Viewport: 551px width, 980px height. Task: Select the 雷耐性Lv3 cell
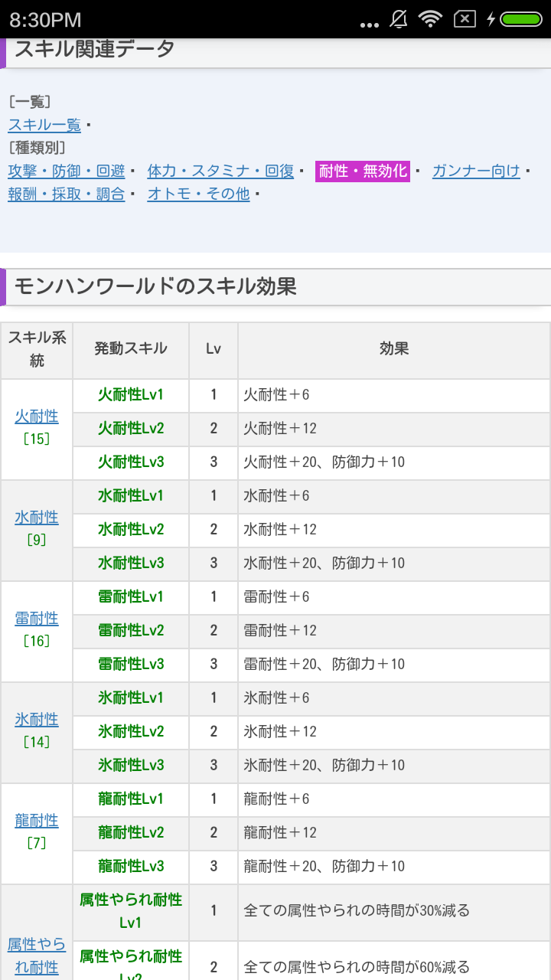[131, 665]
